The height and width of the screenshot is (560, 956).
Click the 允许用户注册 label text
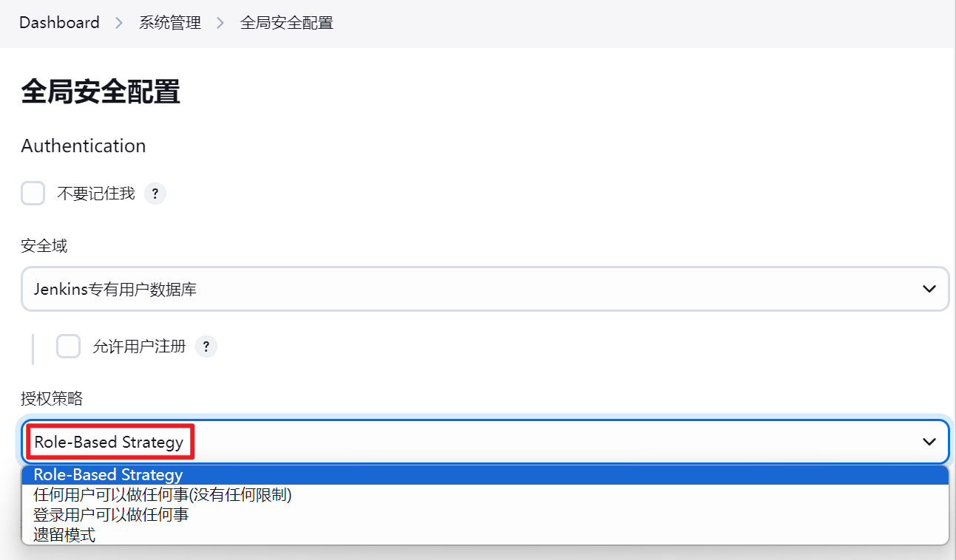(139, 346)
